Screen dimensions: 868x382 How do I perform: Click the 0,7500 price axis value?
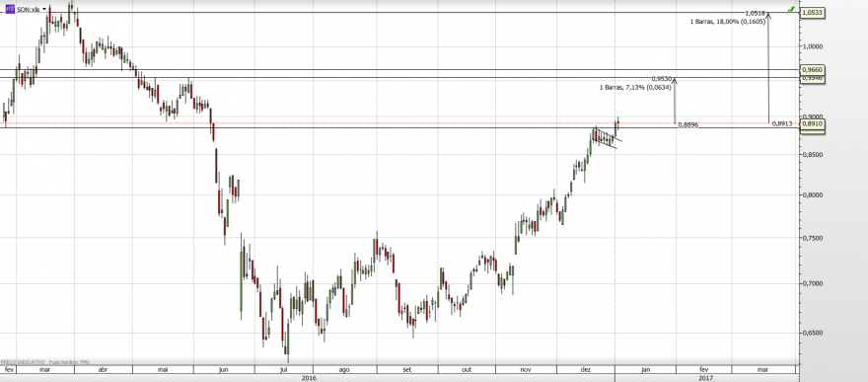click(813, 238)
